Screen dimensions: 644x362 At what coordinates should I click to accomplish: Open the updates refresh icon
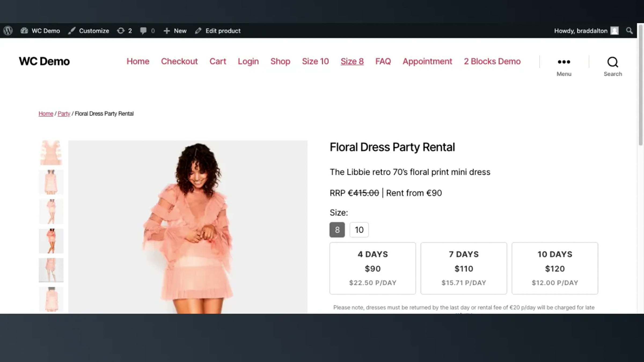[121, 31]
